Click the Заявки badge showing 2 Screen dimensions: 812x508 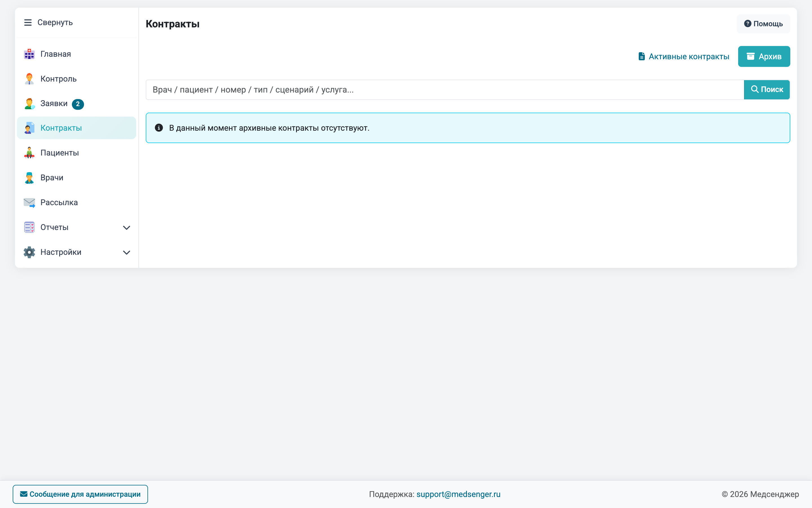pos(78,104)
